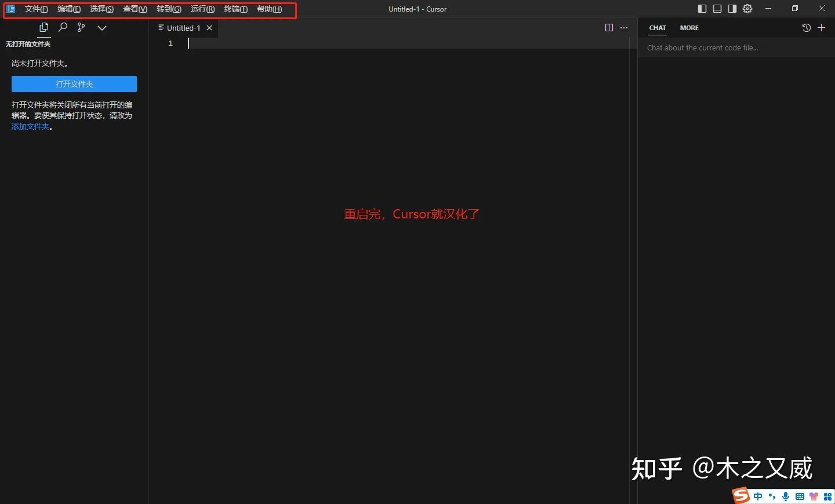Restore down the Cursor window
This screenshot has height=504, width=835.
(x=795, y=9)
